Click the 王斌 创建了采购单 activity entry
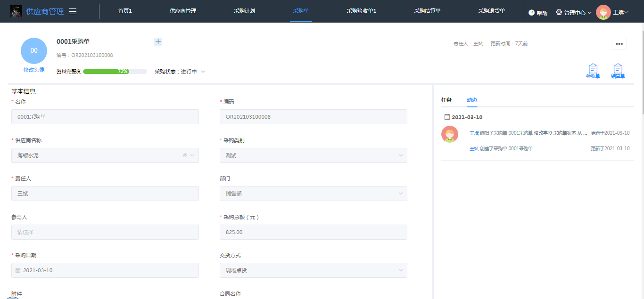Screen dimensions: 644x299 501,149
